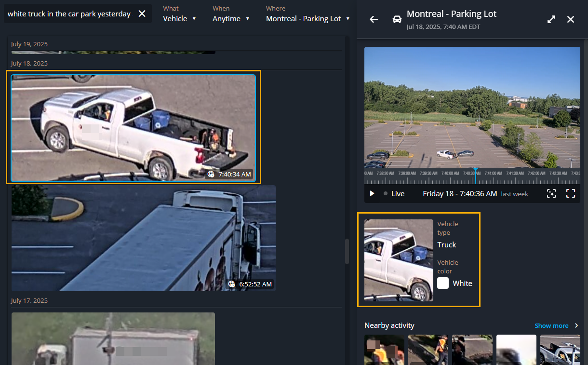This screenshot has height=365, width=588.
Task: Activate the region zoom icon in the player
Action: tap(551, 193)
